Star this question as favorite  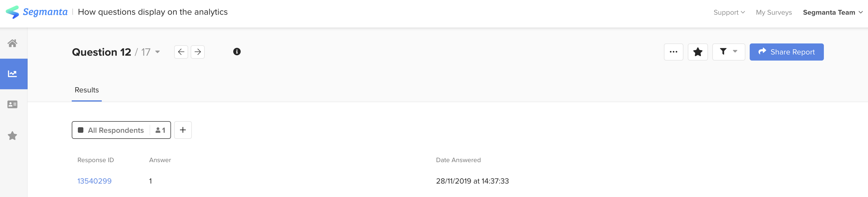(x=698, y=52)
